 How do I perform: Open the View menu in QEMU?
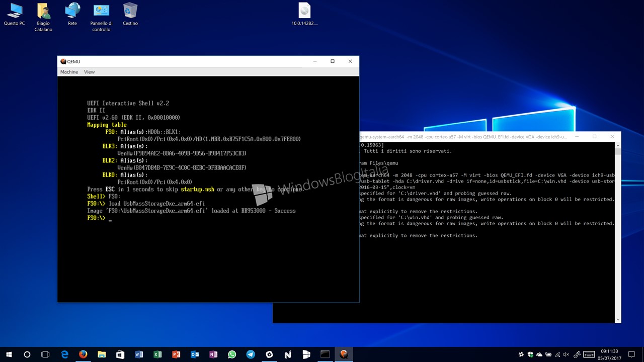point(89,72)
